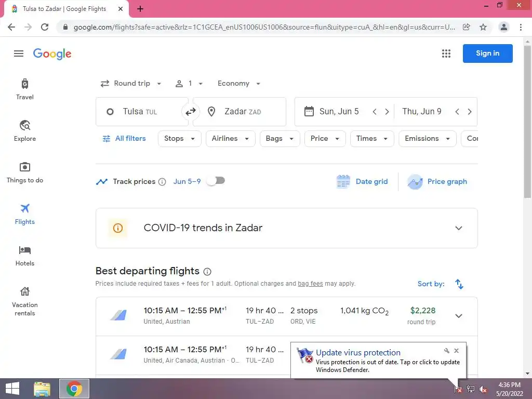Open Vacation rentals in the sidebar
The image size is (532, 399).
(x=25, y=301)
